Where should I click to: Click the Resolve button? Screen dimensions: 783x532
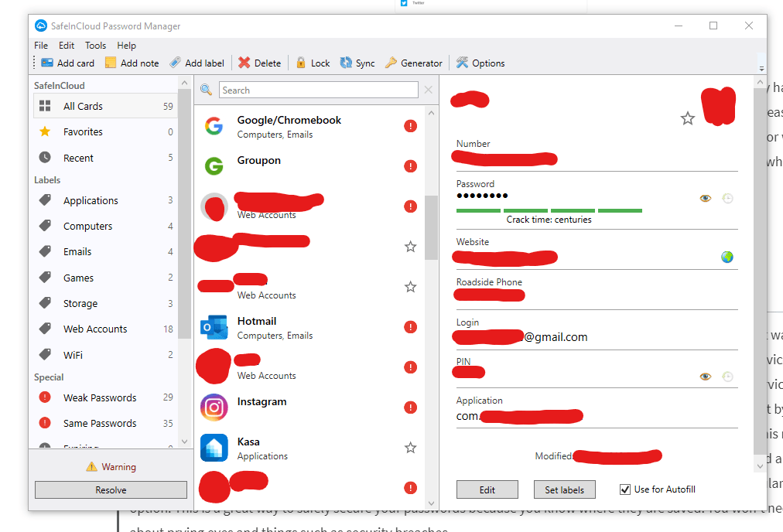111,489
